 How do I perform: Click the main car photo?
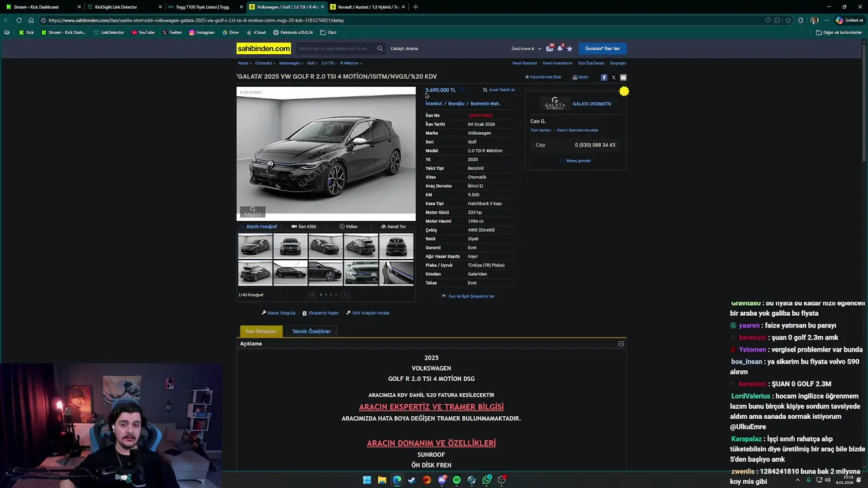pyautogui.click(x=326, y=154)
